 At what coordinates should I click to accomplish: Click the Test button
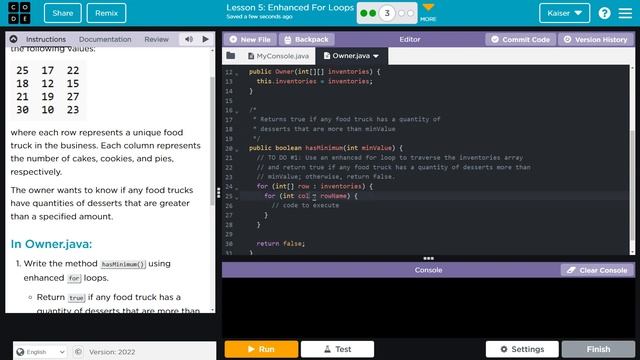[x=338, y=349]
